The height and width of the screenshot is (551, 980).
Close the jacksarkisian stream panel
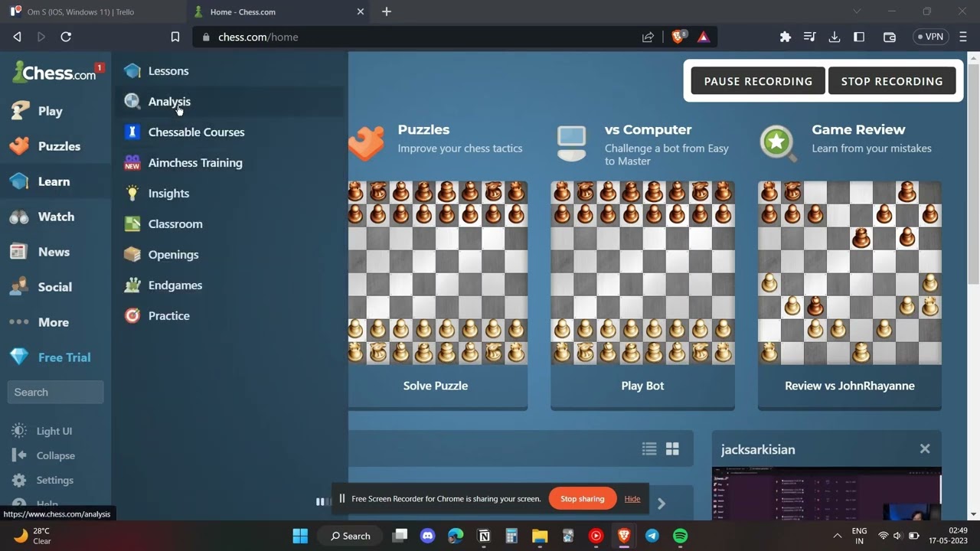click(925, 449)
